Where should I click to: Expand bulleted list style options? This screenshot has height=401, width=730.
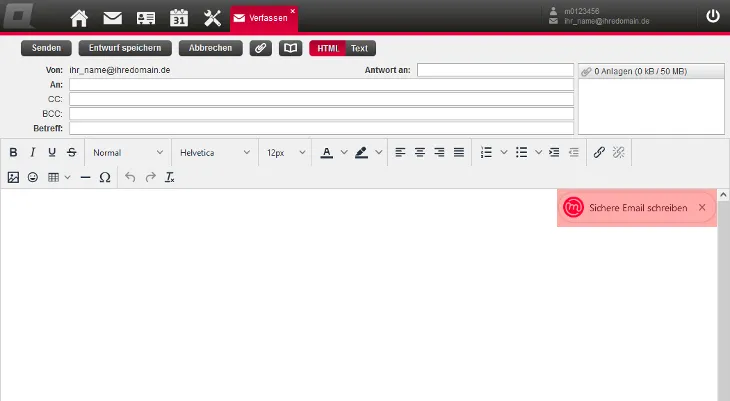click(539, 152)
